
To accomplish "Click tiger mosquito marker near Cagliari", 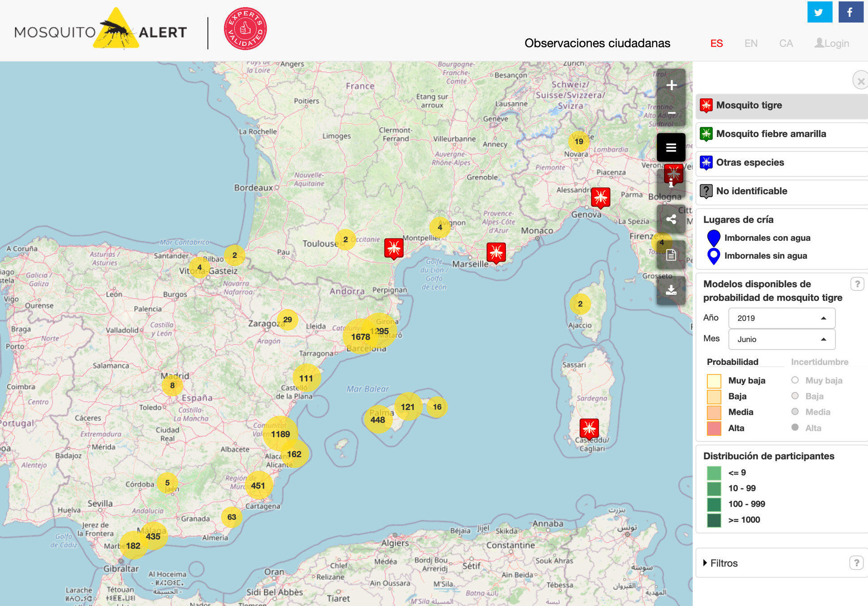I will click(589, 430).
